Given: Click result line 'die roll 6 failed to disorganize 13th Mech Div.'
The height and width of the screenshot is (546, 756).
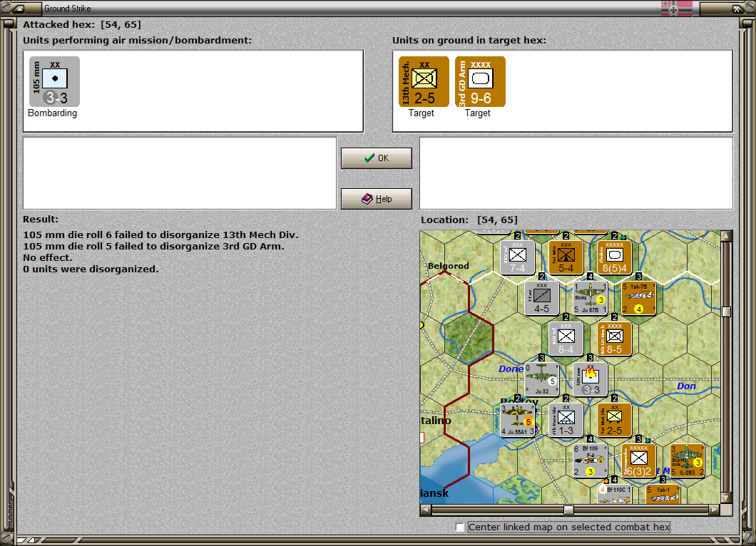Looking at the screenshot, I should pos(160,235).
